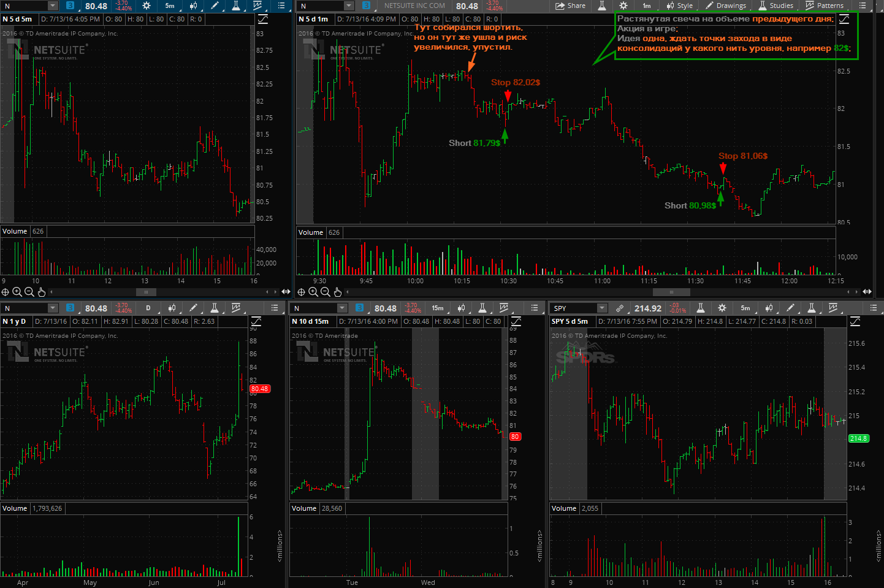Click flask icon next to Share in 1m chart
This screenshot has width=884, height=588.
(x=602, y=6)
